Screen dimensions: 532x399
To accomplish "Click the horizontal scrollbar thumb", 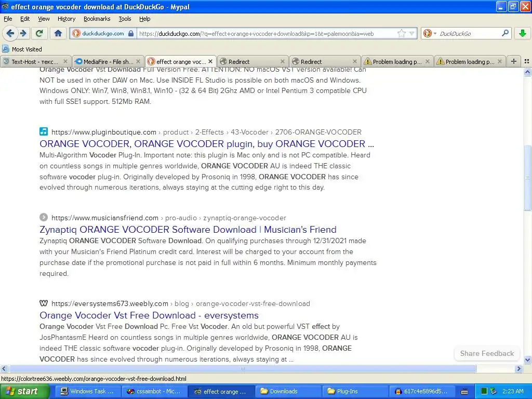I will click(x=242, y=368).
